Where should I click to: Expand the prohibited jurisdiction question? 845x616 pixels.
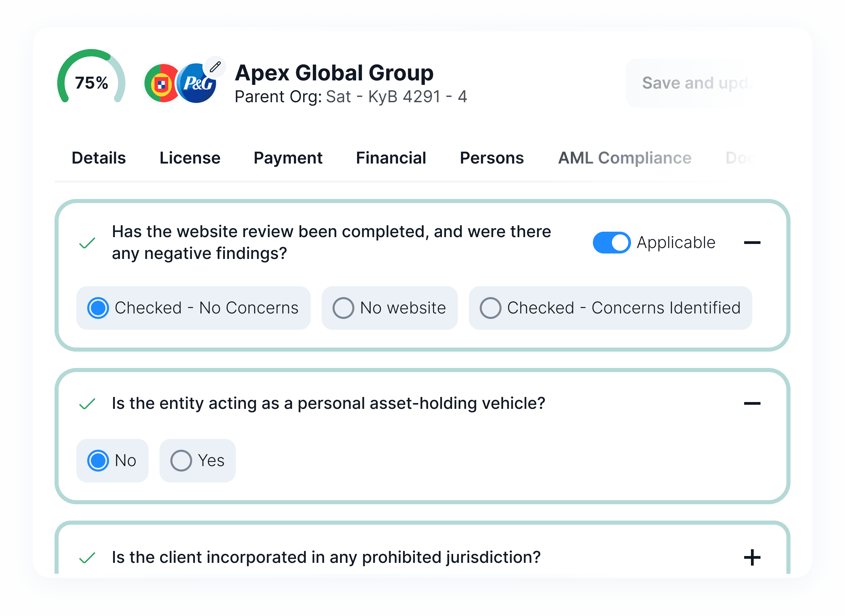point(752,557)
